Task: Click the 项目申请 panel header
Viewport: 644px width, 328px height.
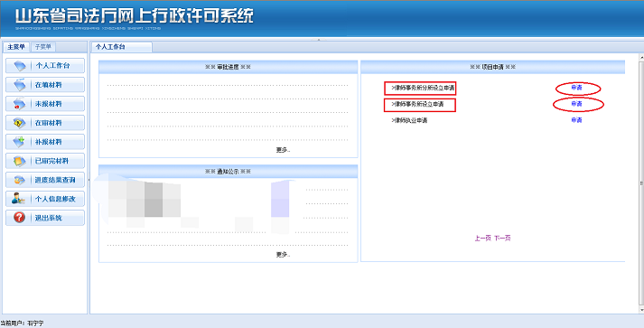Action: [492, 67]
